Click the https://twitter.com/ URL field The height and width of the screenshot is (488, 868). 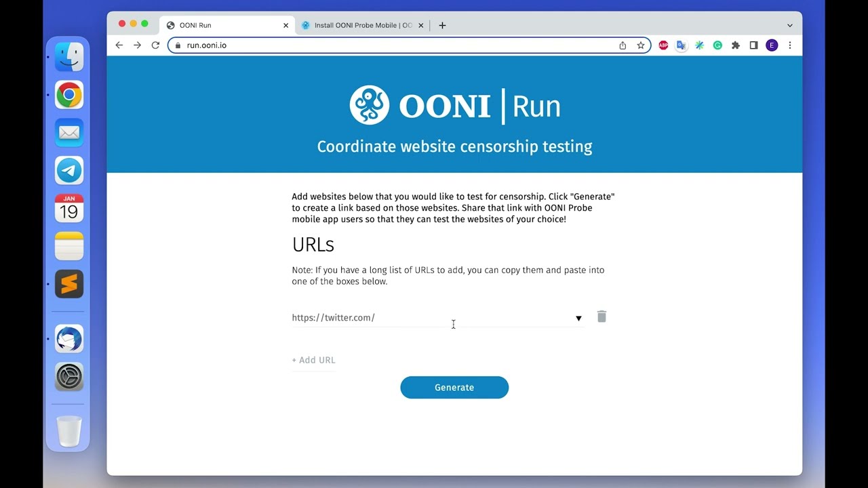tap(437, 317)
